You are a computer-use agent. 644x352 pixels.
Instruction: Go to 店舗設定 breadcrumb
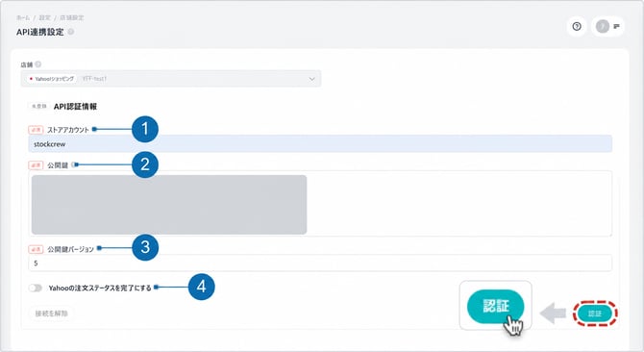[72, 17]
